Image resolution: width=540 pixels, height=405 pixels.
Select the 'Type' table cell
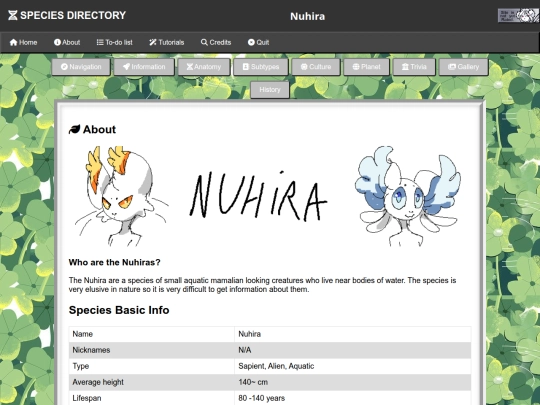pyautogui.click(x=152, y=366)
